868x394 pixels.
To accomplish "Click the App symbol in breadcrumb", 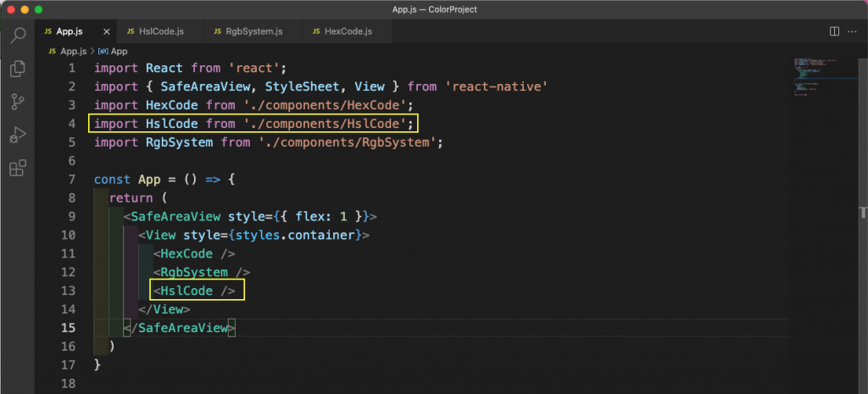I will click(113, 51).
